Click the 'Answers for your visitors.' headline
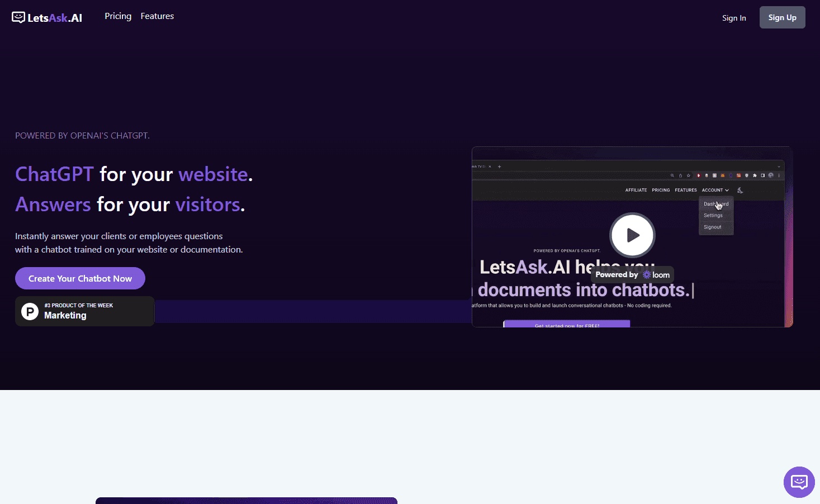The width and height of the screenshot is (820, 504). tap(130, 205)
